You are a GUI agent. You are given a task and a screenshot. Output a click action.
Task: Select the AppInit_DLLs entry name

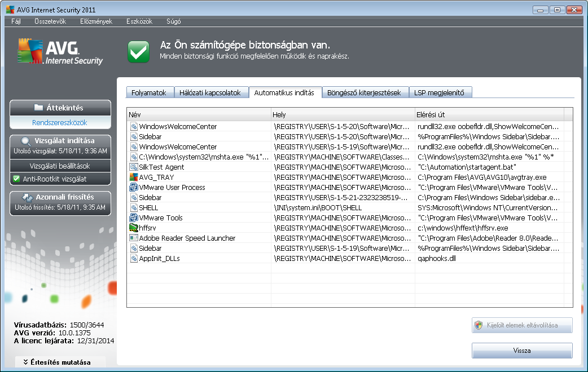tap(159, 259)
